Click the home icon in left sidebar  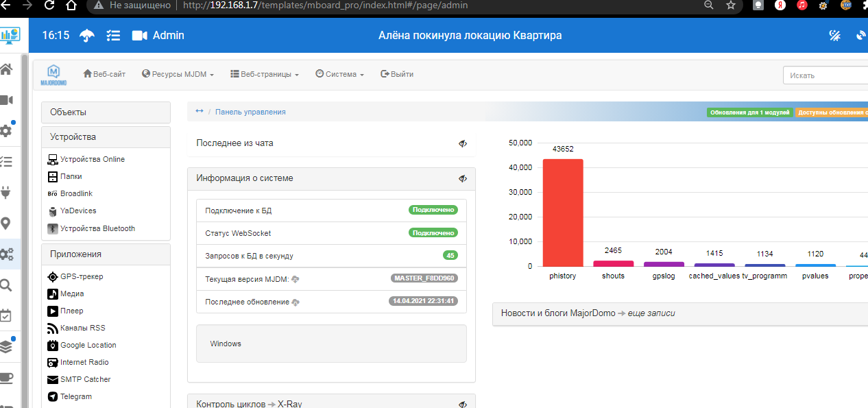point(6,69)
